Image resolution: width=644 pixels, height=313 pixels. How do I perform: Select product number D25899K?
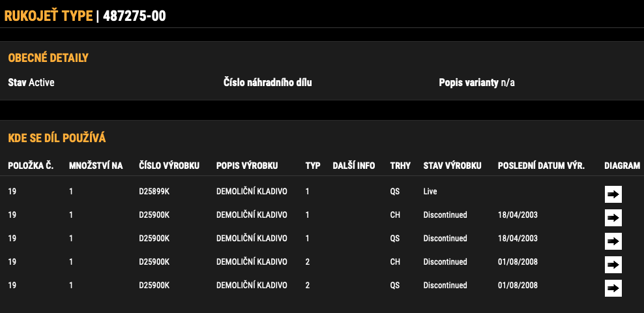(154, 192)
